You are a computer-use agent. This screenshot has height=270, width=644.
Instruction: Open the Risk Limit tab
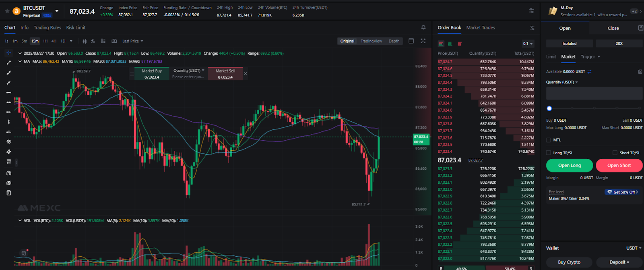[x=76, y=28]
